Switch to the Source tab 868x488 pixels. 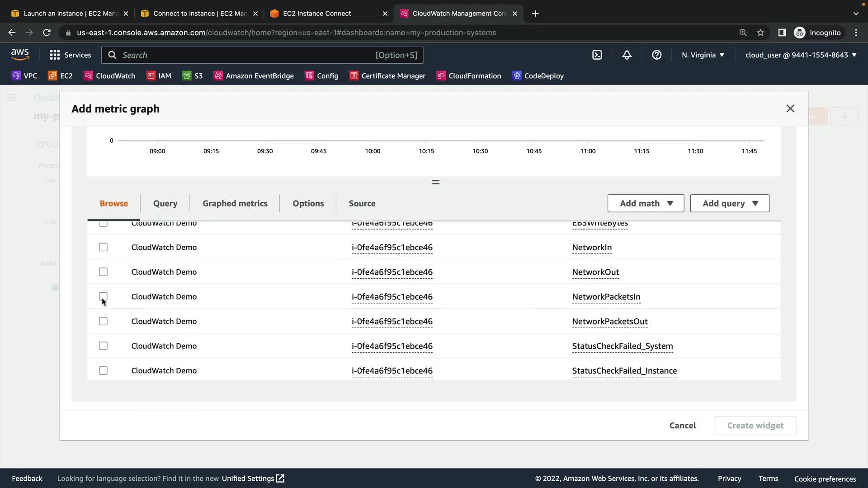pos(362,203)
